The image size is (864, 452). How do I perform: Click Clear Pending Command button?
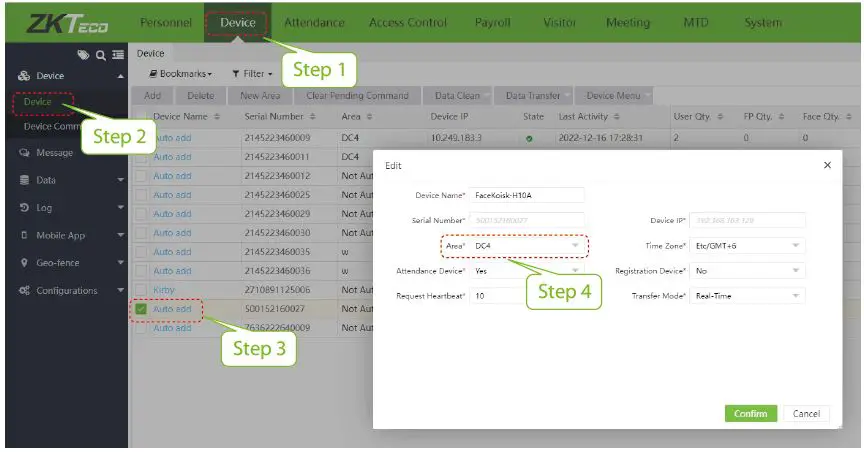coord(357,95)
